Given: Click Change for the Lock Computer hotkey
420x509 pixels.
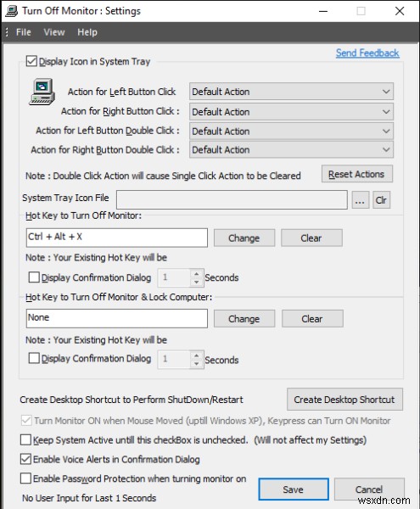Looking at the screenshot, I should [x=244, y=318].
